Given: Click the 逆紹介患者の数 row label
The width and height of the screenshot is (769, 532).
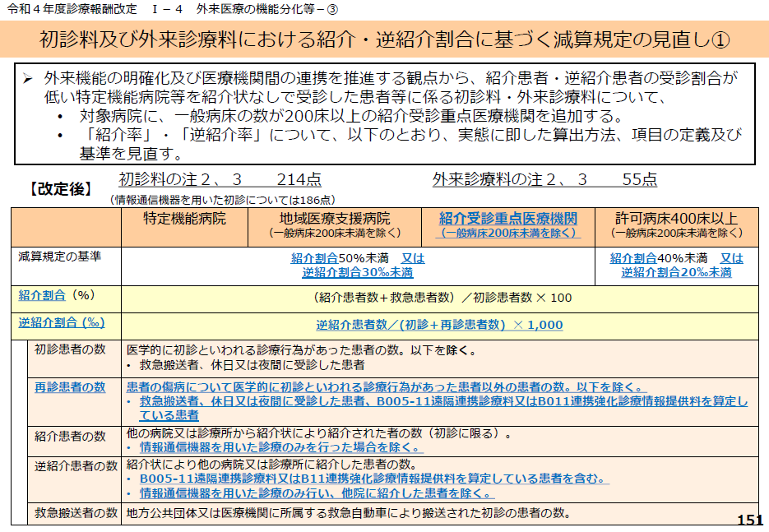Looking at the screenshot, I should coord(76,466).
